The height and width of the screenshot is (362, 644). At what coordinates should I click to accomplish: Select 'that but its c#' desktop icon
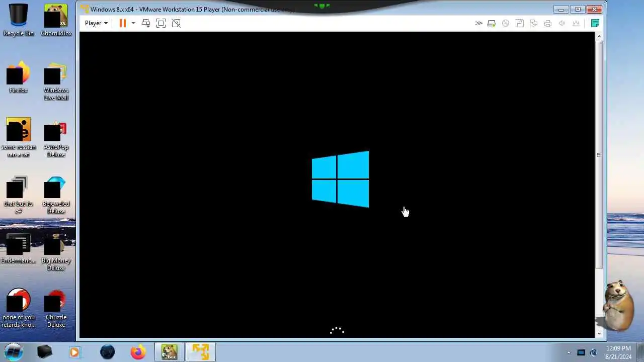coord(19,195)
